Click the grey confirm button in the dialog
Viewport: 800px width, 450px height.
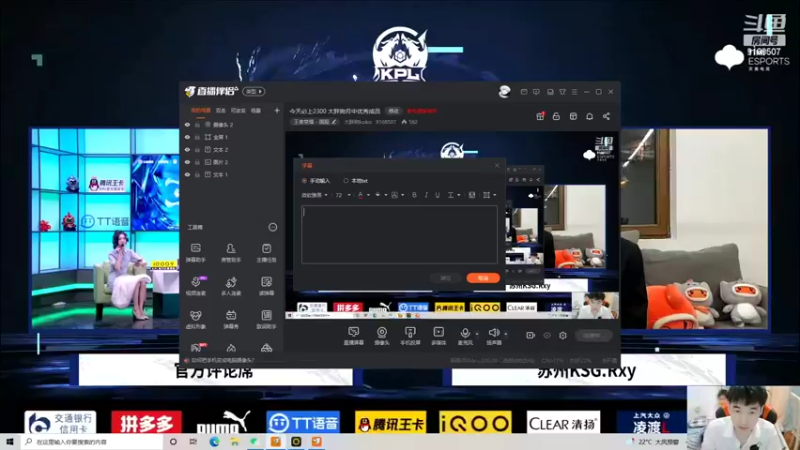coord(446,278)
